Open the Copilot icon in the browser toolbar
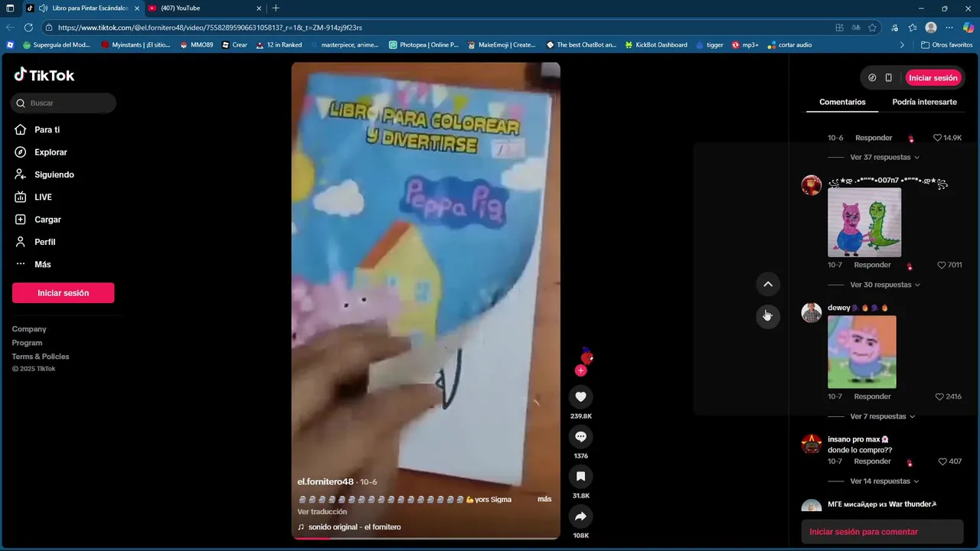Image resolution: width=980 pixels, height=551 pixels. click(969, 28)
